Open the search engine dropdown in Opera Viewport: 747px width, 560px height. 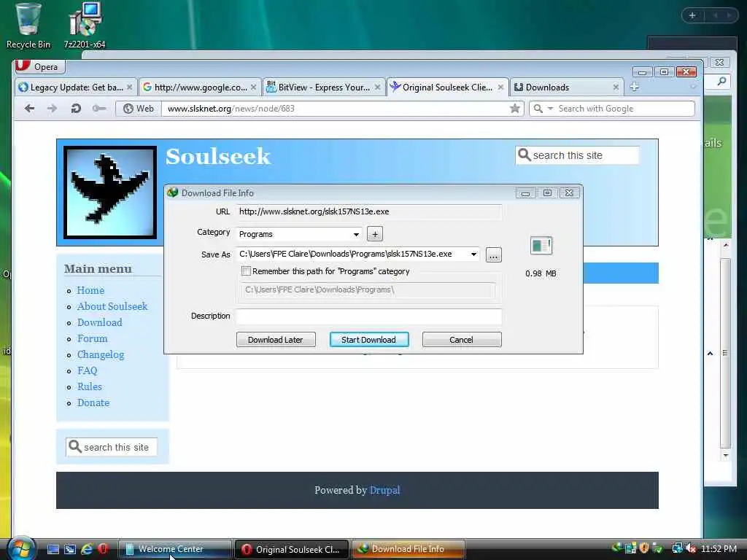click(x=550, y=109)
